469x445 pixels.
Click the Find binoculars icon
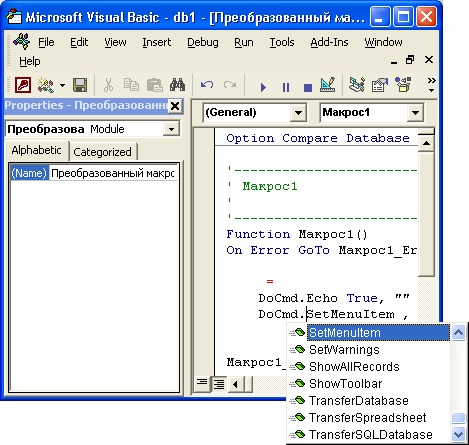[x=177, y=85]
